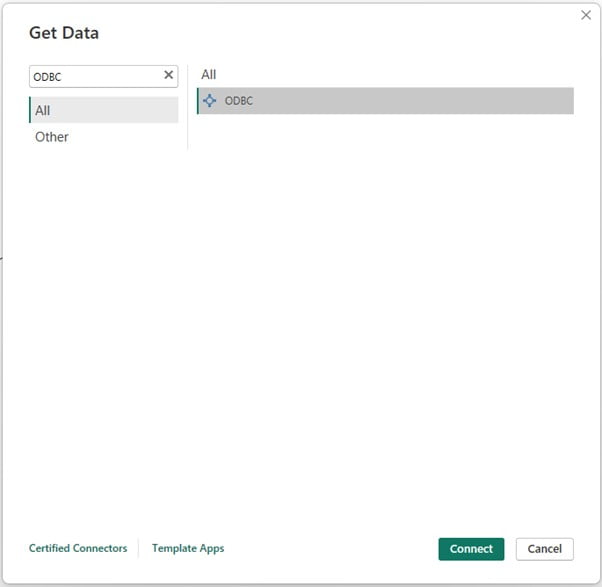Click the teal selection bar beside All category
The image size is (602, 587).
[30, 110]
